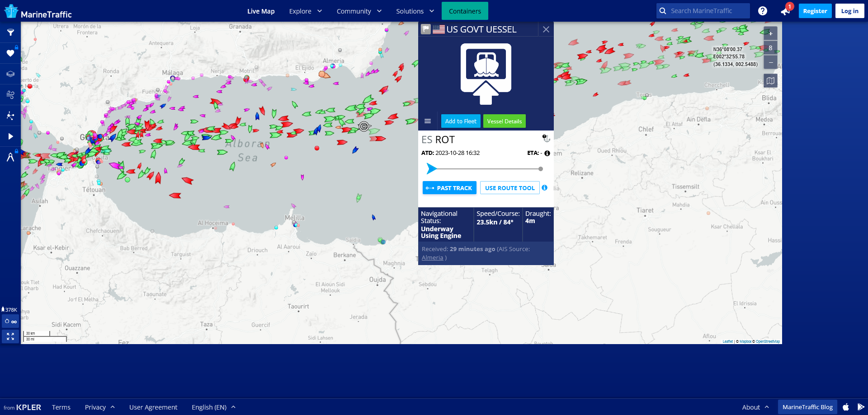Click USE ROUTE TOOL button
868x415 pixels.
[509, 188]
